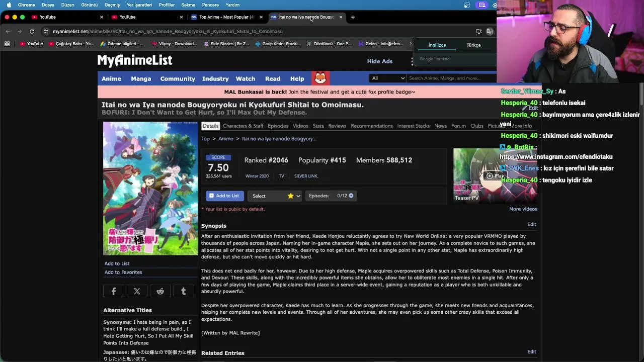644x362 pixels.
Task: Open the Dördüncü - One P bookmark
Action: pyautogui.click(x=329, y=44)
